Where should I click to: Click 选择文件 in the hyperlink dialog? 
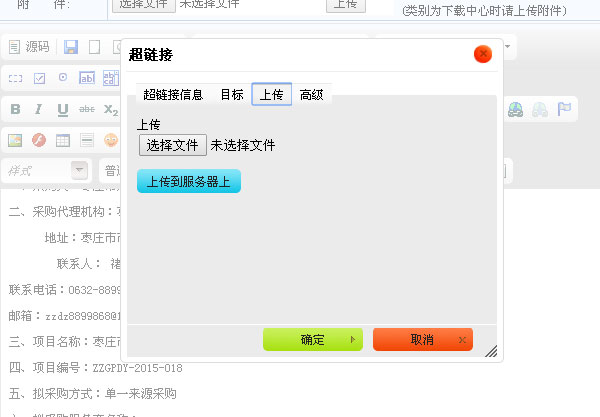click(173, 145)
